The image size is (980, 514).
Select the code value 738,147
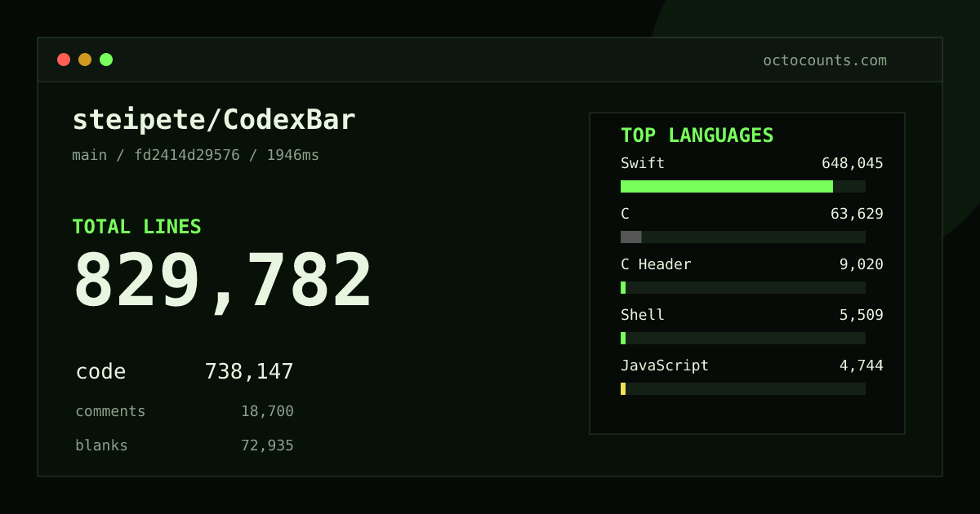coord(249,371)
